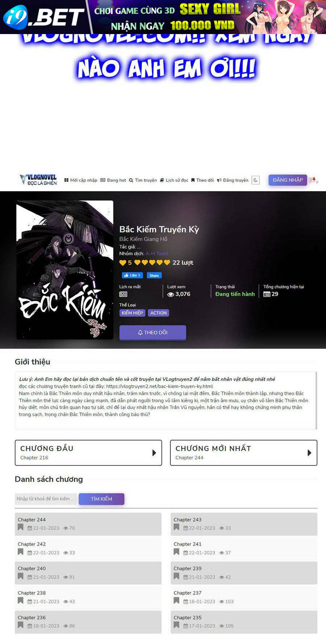326x644 pixels.
Task: Select the KIẾM HIỆP genre tag
Action: point(132,313)
